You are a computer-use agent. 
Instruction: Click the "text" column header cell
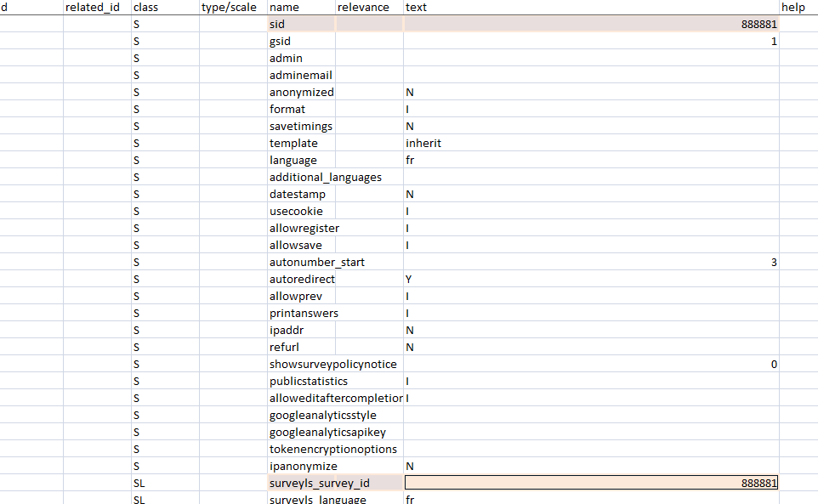tap(591, 8)
